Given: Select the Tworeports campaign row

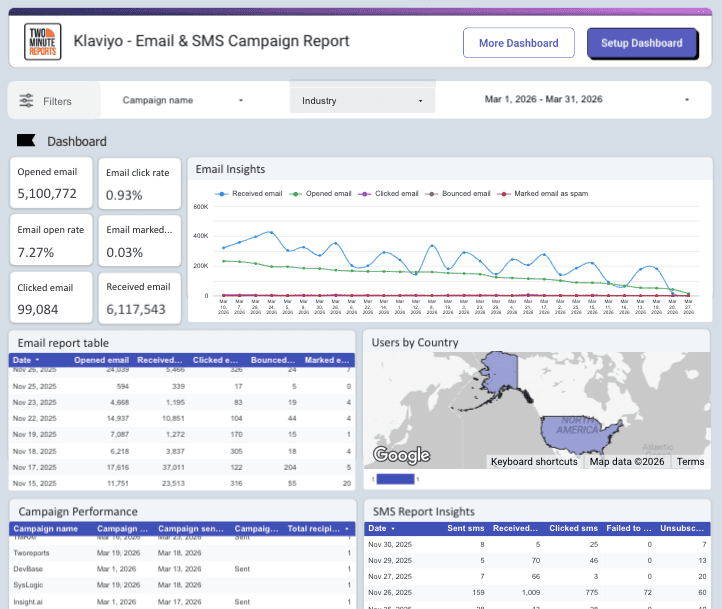Looking at the screenshot, I should [182, 553].
